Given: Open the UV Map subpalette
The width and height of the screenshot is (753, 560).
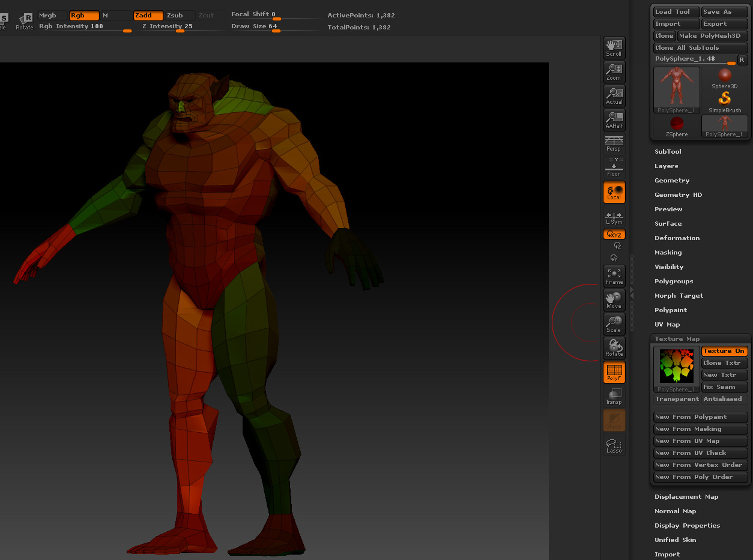Looking at the screenshot, I should pyautogui.click(x=667, y=325).
